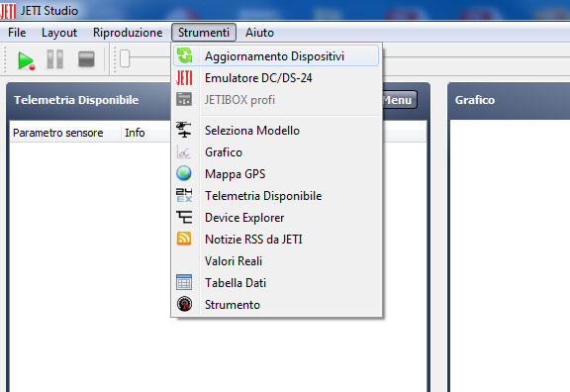Click the red JETI Emulatore icon
Image resolution: width=570 pixels, height=392 pixels.
click(184, 78)
